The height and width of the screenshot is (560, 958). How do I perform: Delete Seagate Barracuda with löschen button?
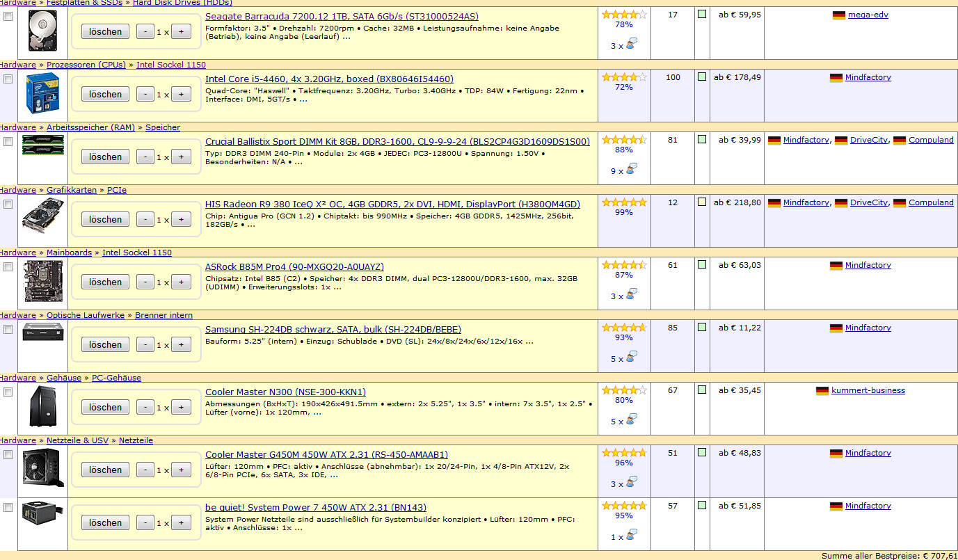[x=105, y=31]
